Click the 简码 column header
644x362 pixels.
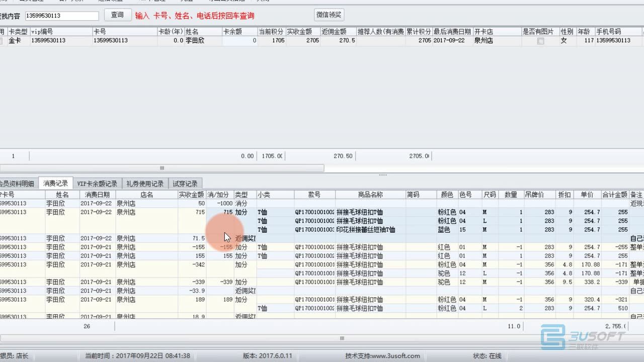pos(421,195)
